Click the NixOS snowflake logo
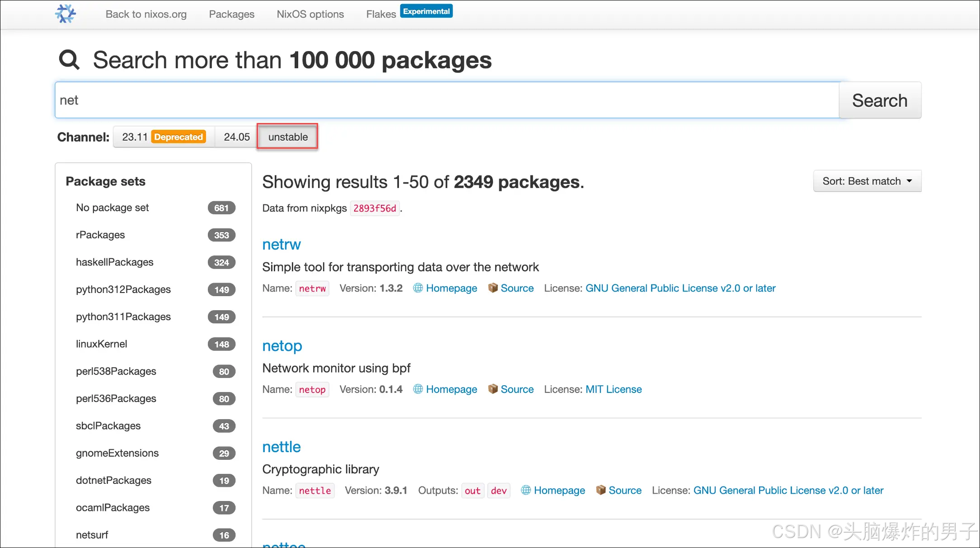 click(66, 14)
